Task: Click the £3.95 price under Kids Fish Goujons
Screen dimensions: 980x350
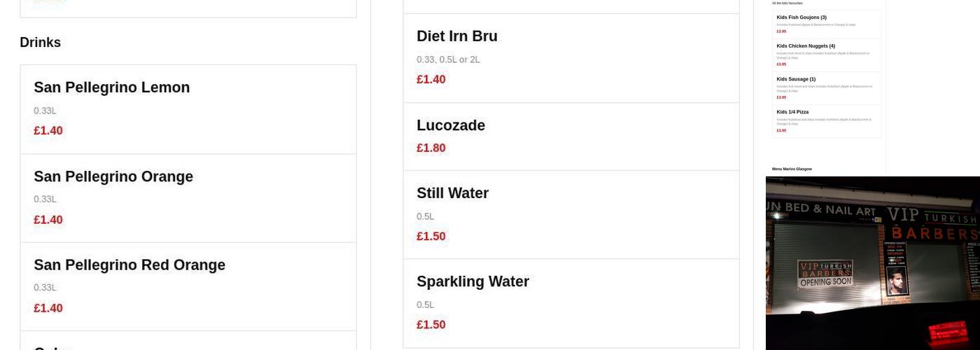Action: (781, 31)
